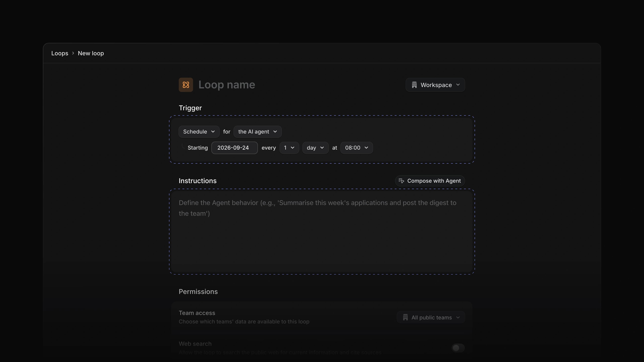The height and width of the screenshot is (362, 644).
Task: Click Compose with Agent button
Action: pyautogui.click(x=430, y=181)
